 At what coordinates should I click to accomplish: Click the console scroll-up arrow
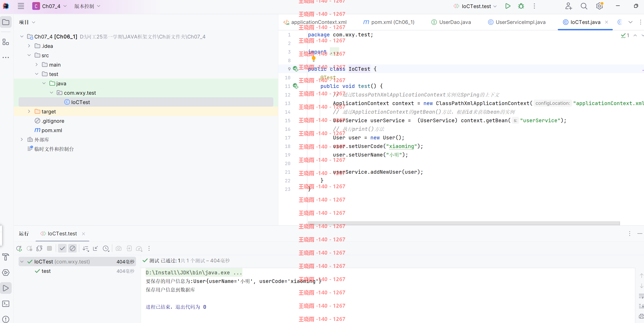click(x=641, y=275)
